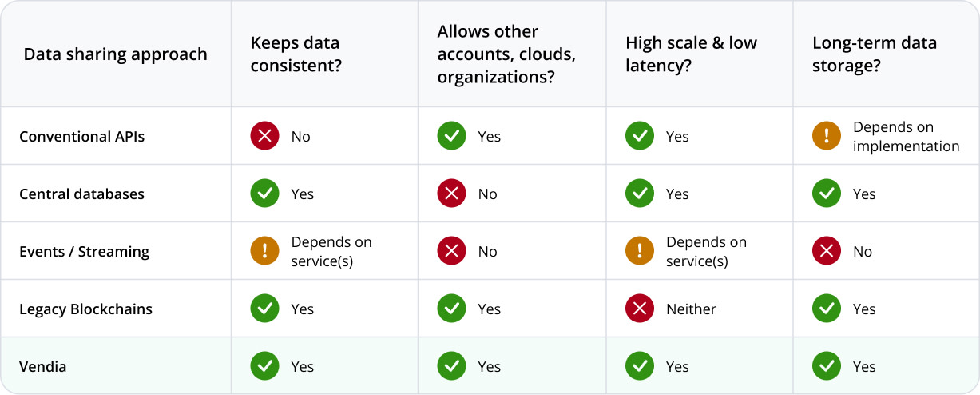This screenshot has width=980, height=395.
Task: Click the Legacy Blockchains row label
Action: tap(85, 309)
